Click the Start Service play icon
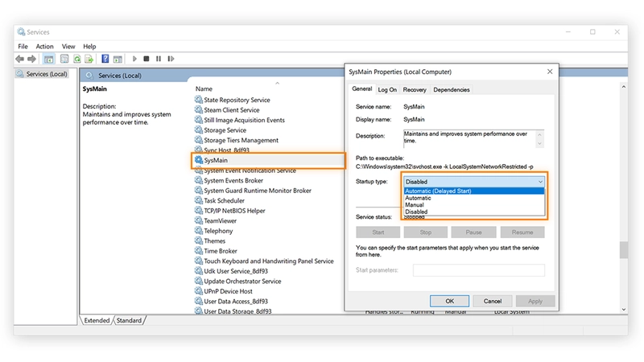 click(x=134, y=59)
